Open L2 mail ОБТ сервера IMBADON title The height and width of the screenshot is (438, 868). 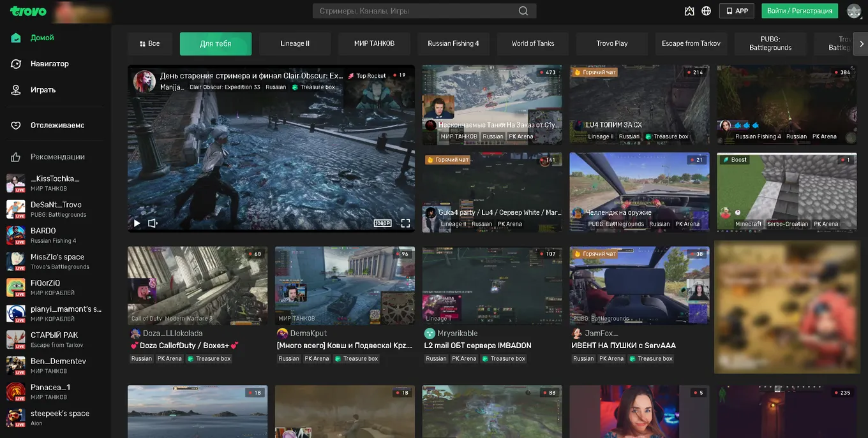478,346
